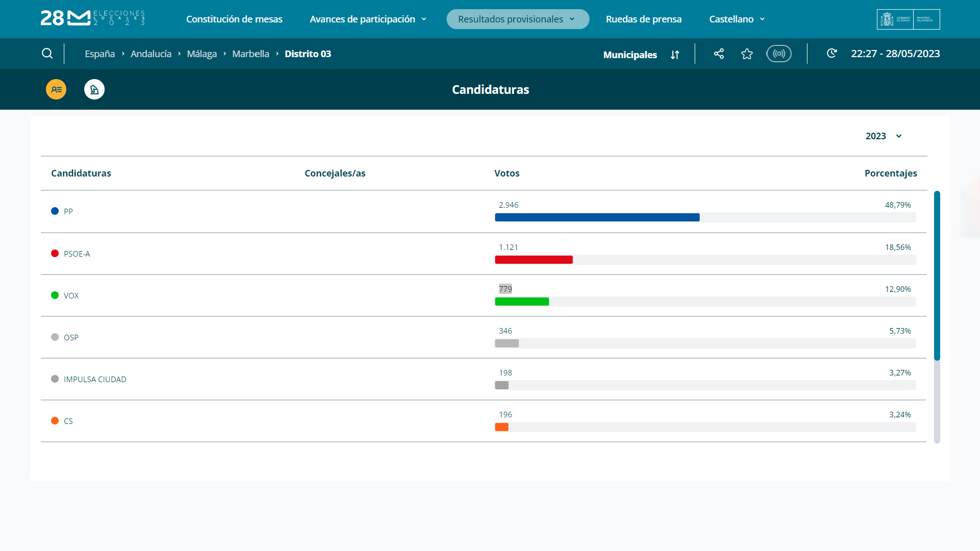Viewport: 980px width, 551px height.
Task: Click the search magnifier icon
Action: pyautogui.click(x=47, y=54)
